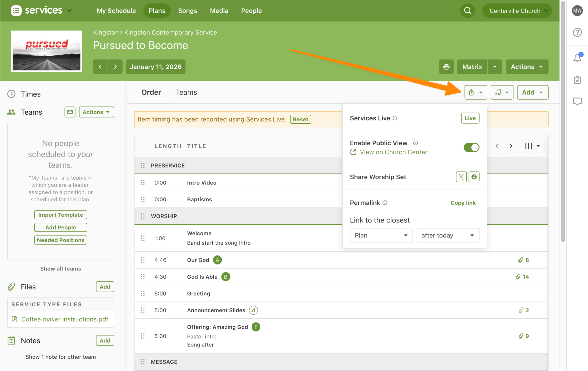Viewport: 588px width, 371px height.
Task: Open the Songs section
Action: click(x=187, y=11)
